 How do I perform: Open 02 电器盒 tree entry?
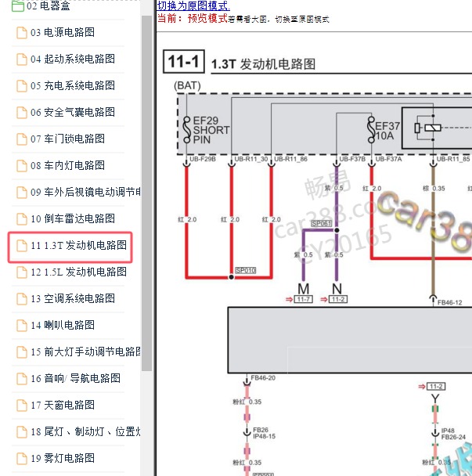pos(49,5)
